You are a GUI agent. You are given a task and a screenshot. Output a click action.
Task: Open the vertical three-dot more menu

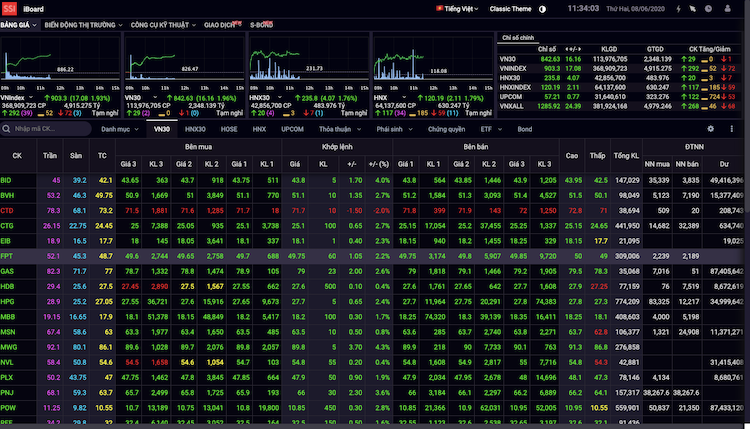(x=731, y=129)
